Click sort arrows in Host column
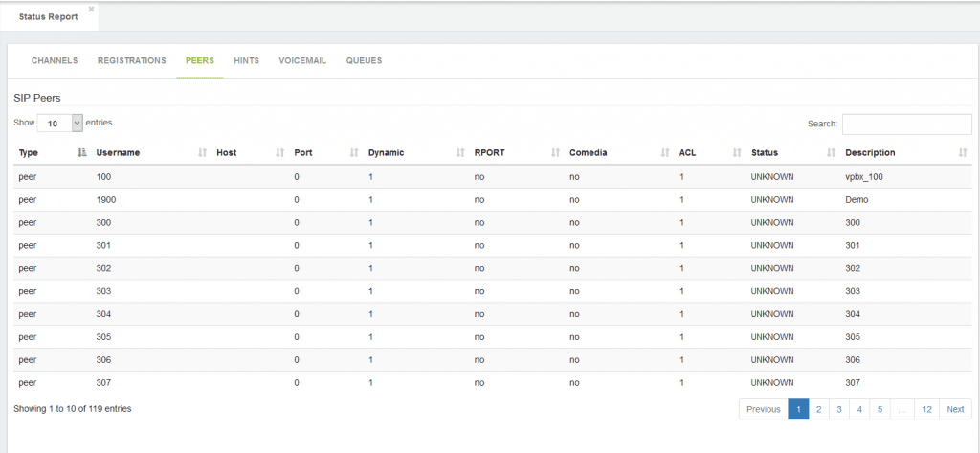Screen dimensions: 980x453 279,152
